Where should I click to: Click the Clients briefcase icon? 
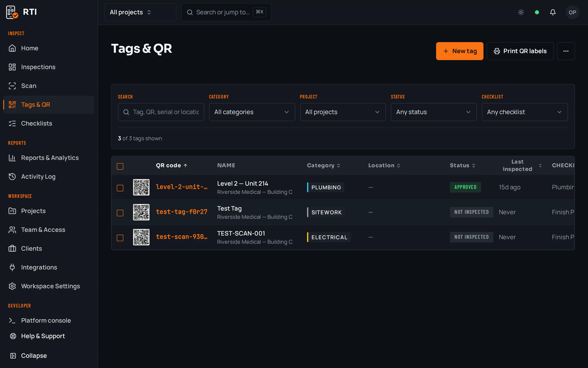point(12,248)
